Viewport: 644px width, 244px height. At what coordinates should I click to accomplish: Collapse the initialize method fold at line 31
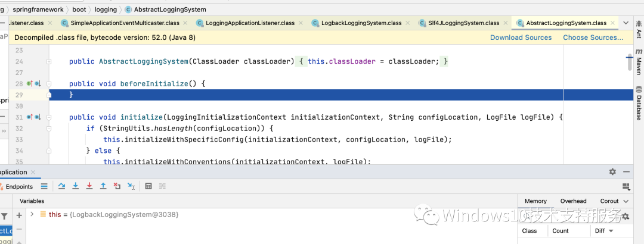49,117
